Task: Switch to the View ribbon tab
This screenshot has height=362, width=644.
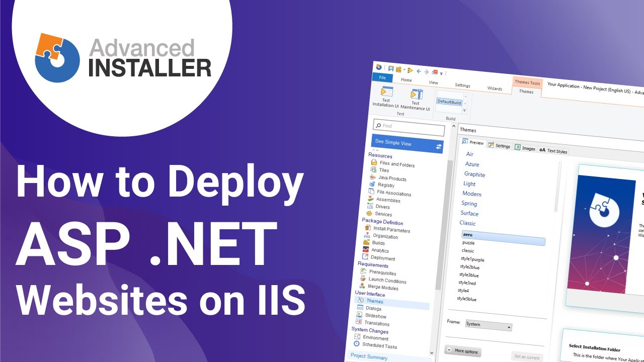Action: [433, 82]
